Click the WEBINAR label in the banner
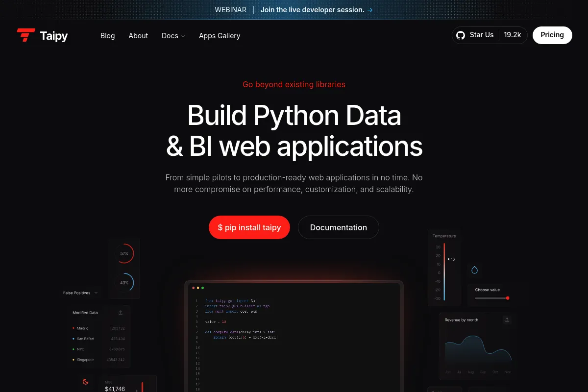 [230, 10]
